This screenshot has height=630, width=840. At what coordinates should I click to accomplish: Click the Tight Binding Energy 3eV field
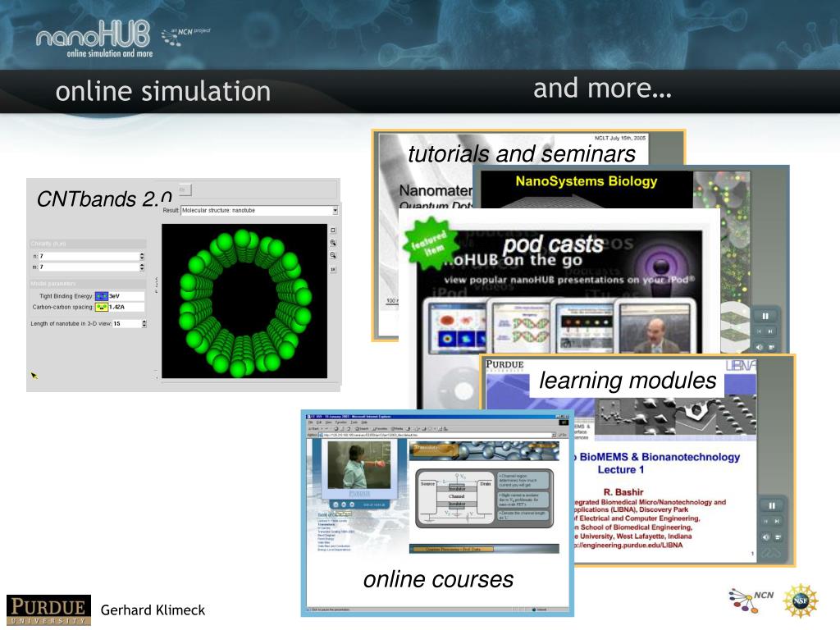[x=126, y=296]
